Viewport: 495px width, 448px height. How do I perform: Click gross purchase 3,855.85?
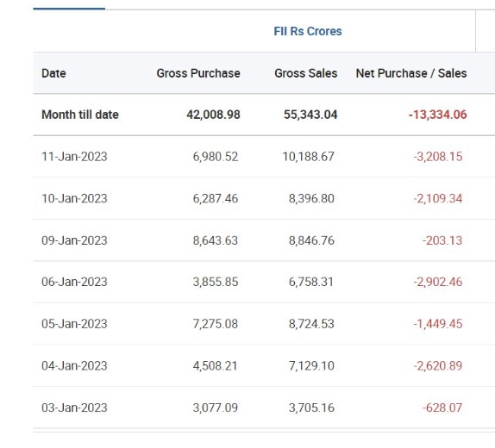point(216,282)
